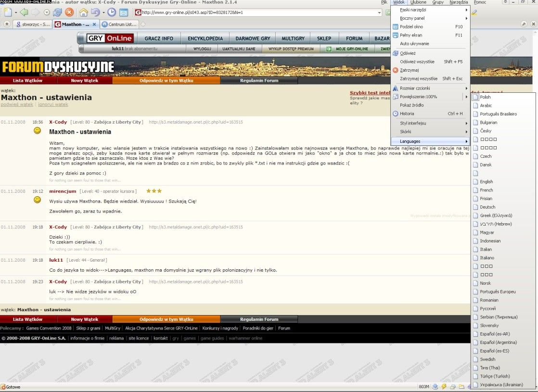This screenshot has height=392, width=538.
Task: Click the GRACZ INFO navigation button
Action: point(159,38)
